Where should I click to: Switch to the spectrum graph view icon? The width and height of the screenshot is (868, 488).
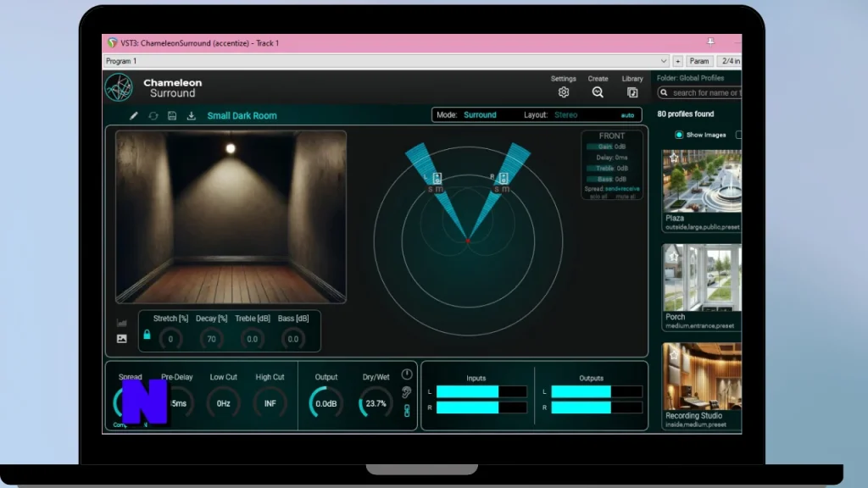click(x=122, y=323)
